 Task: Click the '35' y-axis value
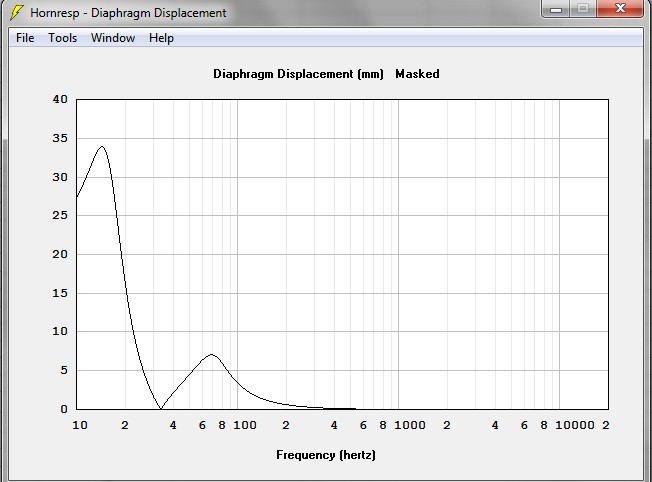click(60, 138)
